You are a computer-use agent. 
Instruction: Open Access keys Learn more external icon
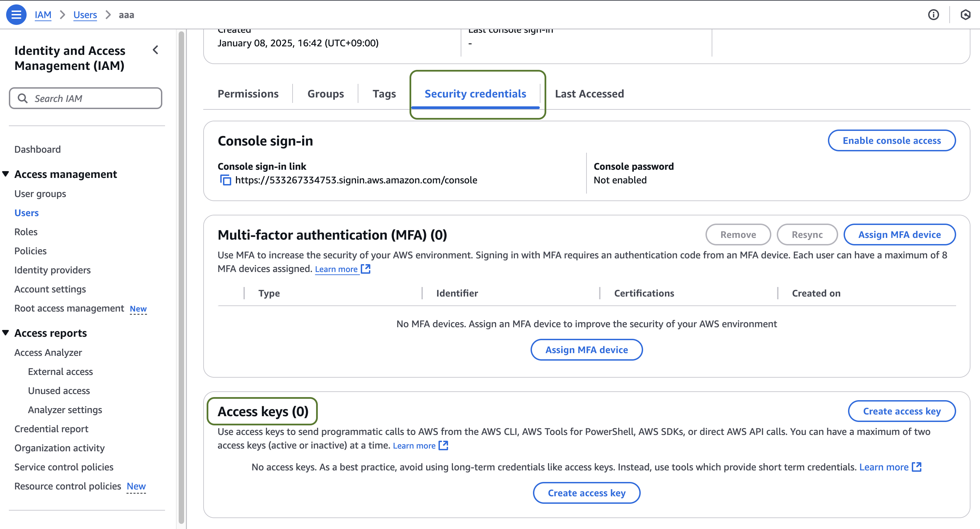point(443,445)
